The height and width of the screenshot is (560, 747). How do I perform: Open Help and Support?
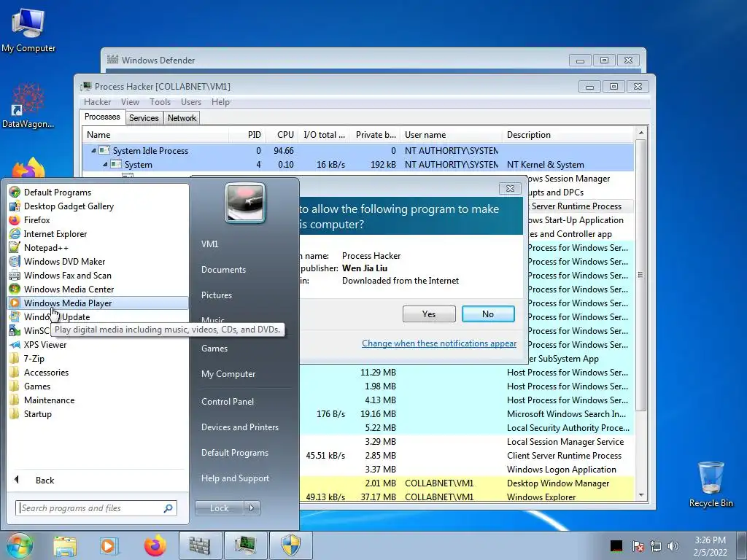point(235,478)
